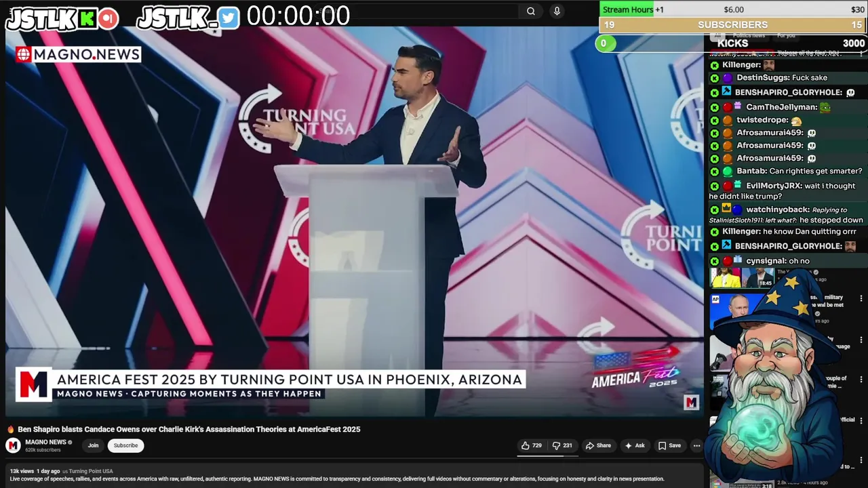Save the video to a playlist
This screenshot has height=488, width=868.
pyautogui.click(x=669, y=445)
